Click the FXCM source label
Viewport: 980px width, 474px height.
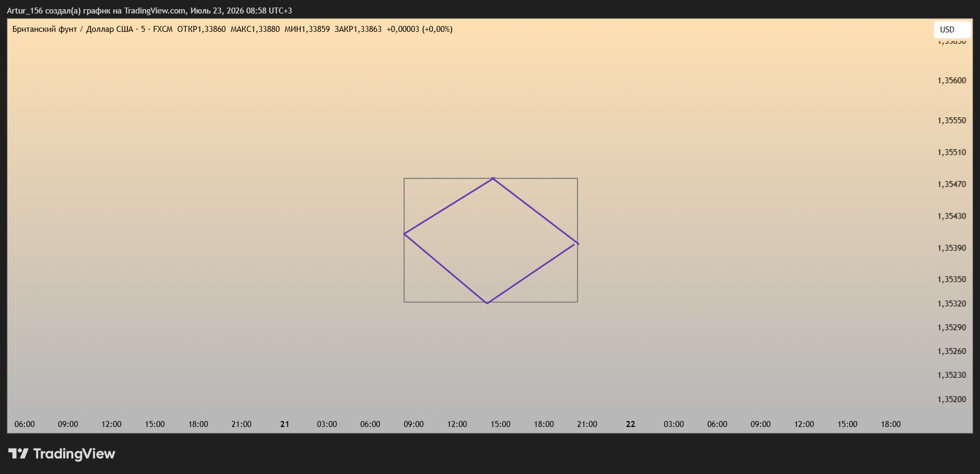pos(163,29)
